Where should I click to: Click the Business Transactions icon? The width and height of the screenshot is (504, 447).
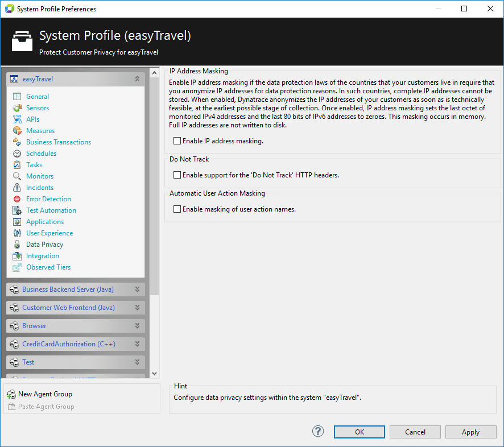tap(17, 142)
